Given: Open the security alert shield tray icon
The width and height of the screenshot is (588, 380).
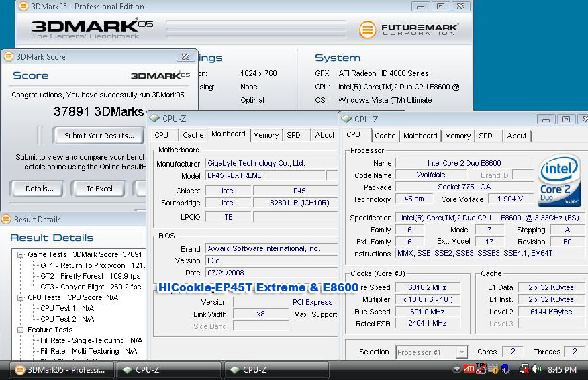Looking at the screenshot, I should (493, 369).
